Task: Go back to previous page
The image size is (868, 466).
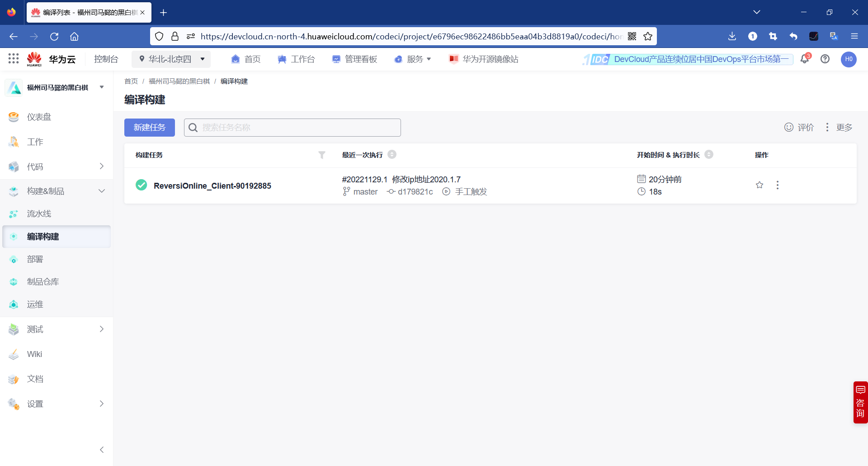Action: [x=14, y=36]
